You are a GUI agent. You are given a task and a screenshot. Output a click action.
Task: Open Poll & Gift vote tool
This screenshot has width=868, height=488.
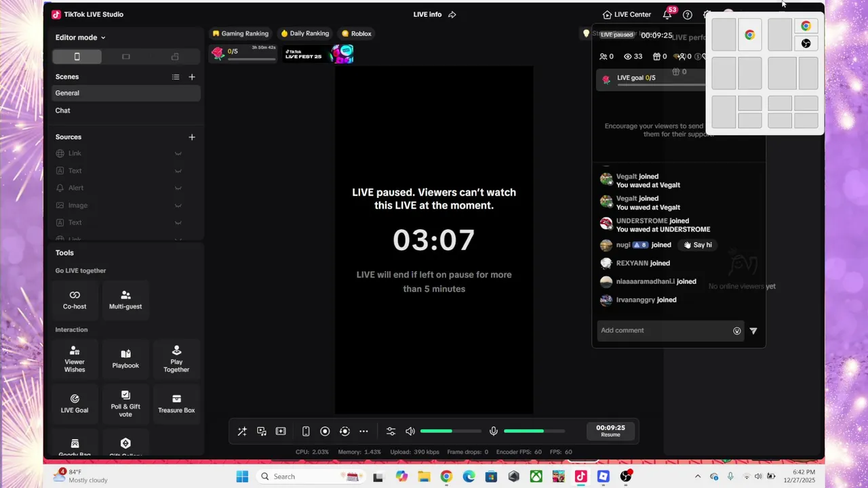[125, 403]
